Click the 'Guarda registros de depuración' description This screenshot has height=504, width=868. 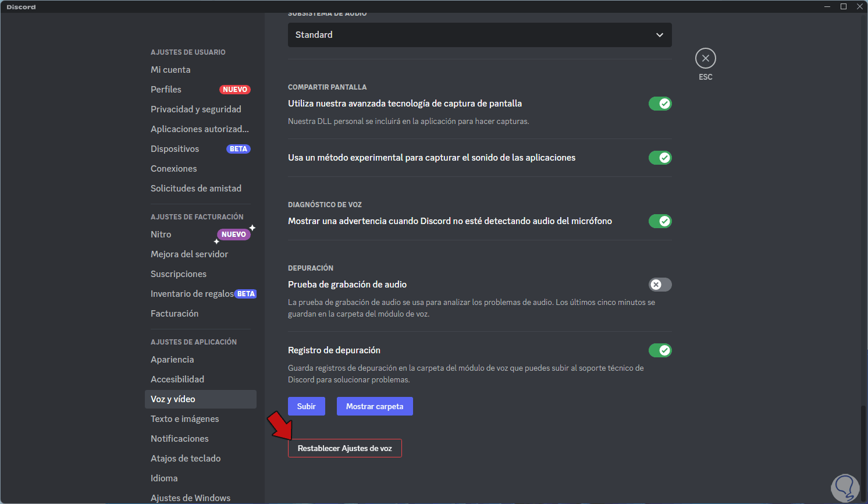click(x=466, y=374)
